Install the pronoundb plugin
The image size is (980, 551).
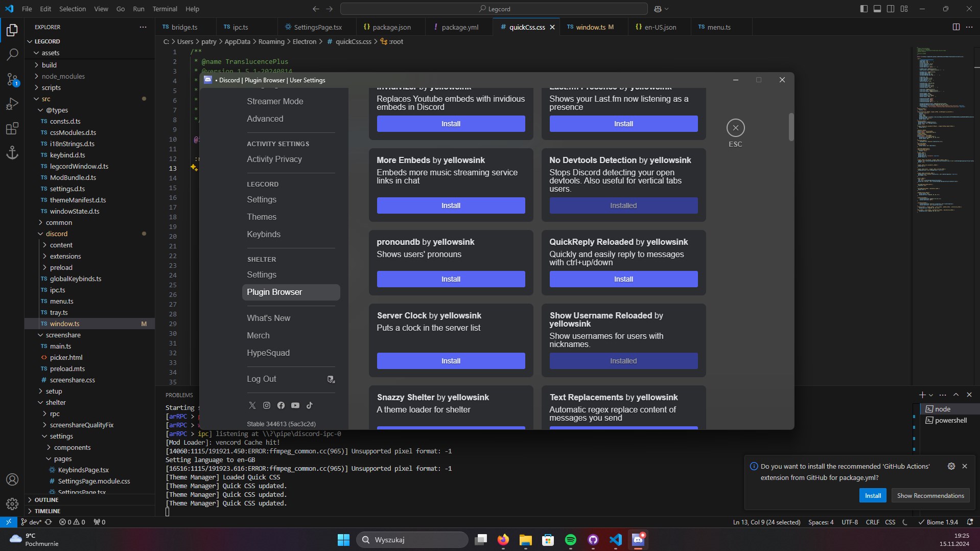[451, 279]
